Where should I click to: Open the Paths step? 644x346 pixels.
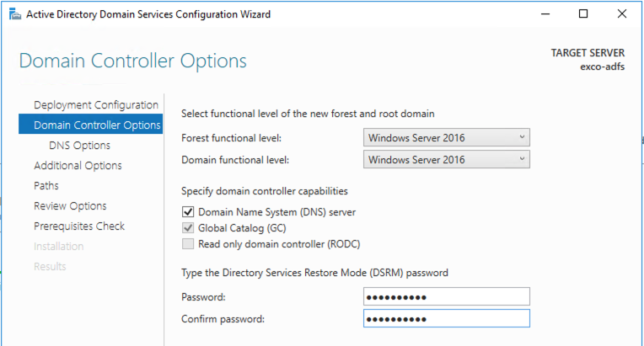(x=46, y=186)
